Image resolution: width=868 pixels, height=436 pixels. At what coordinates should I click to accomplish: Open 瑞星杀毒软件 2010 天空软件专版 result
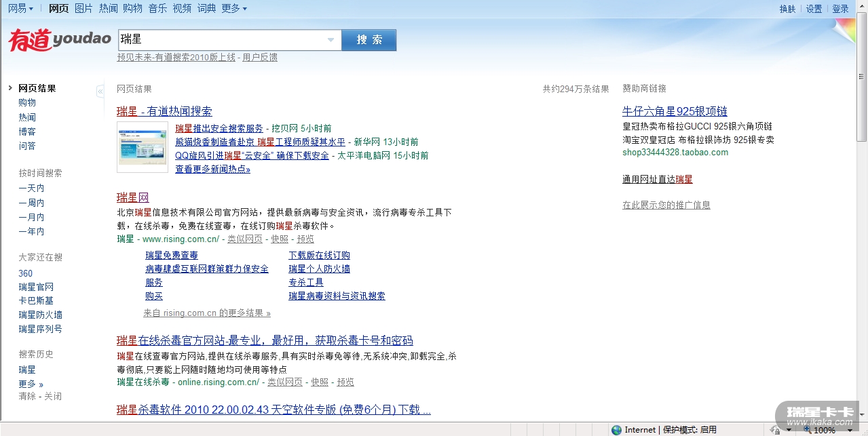273,410
